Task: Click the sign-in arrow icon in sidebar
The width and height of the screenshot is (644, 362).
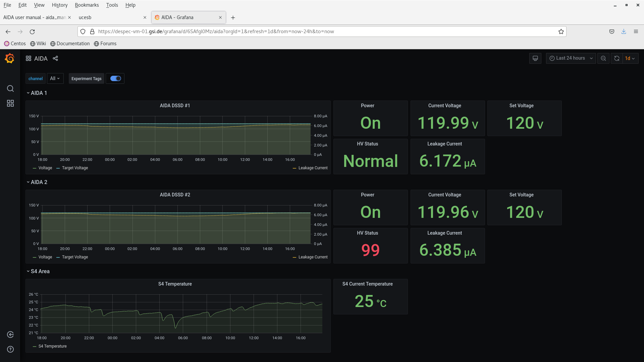Action: 10,335
